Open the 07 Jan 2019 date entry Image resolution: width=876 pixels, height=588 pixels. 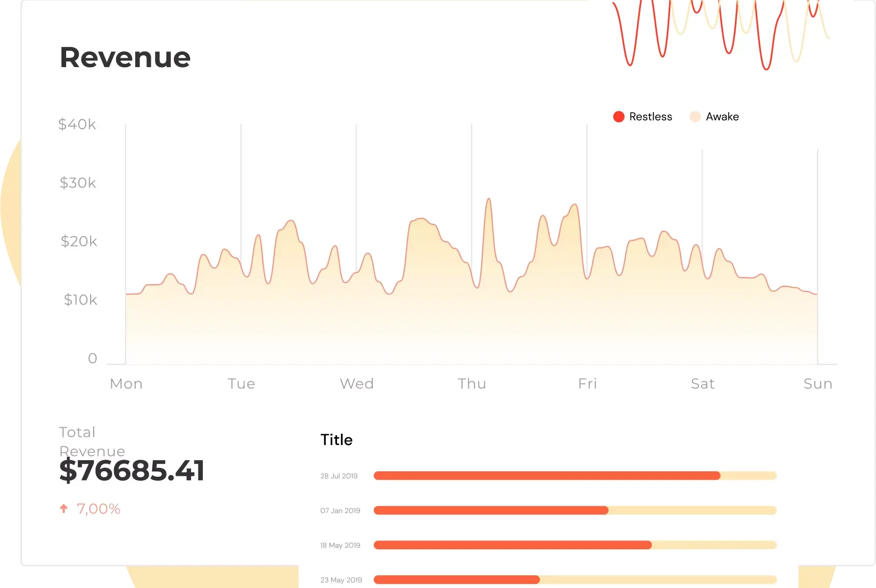click(x=340, y=511)
